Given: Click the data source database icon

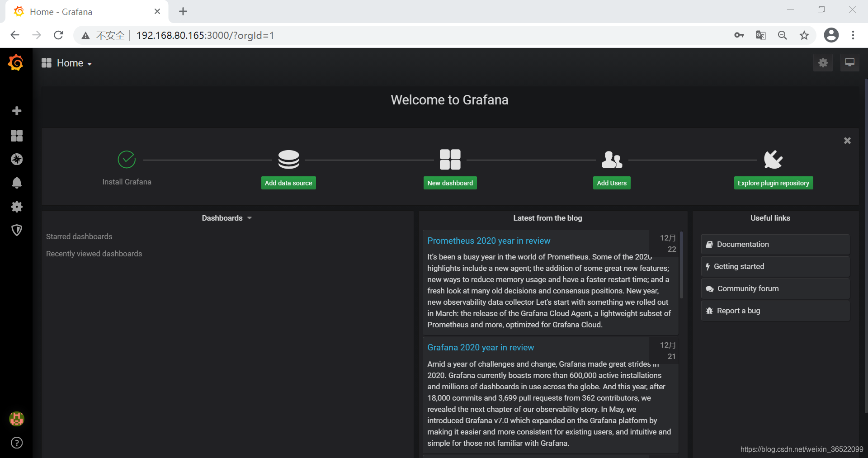Looking at the screenshot, I should click(x=288, y=160).
